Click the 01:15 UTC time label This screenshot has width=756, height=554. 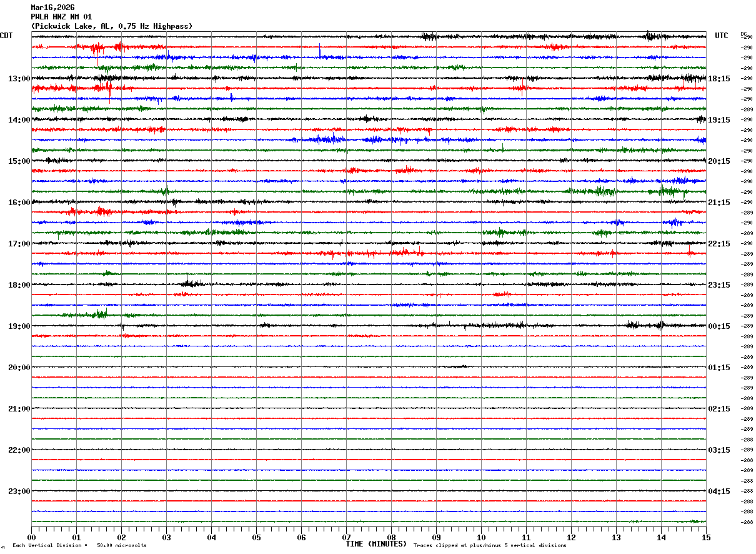click(x=719, y=368)
